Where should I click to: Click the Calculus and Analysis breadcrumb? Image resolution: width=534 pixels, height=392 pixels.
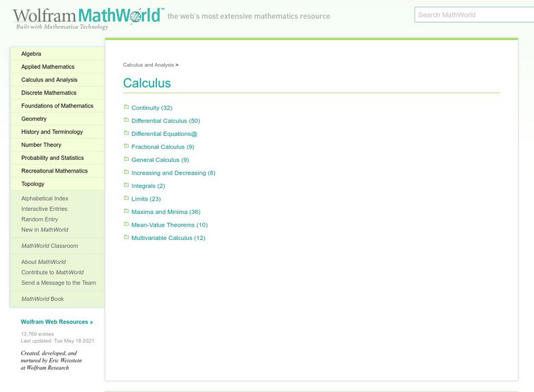pos(148,65)
